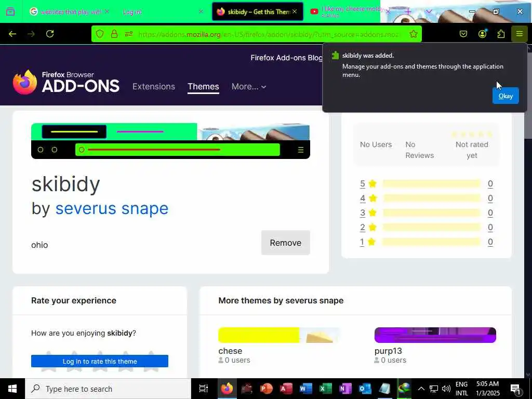The height and width of the screenshot is (399, 532).
Task: Open the notification center icon
Action: (x=516, y=389)
